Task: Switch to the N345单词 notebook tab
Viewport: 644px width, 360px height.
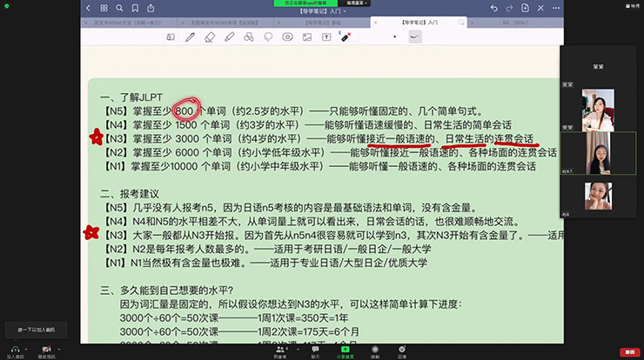Action: pyautogui.click(x=225, y=23)
